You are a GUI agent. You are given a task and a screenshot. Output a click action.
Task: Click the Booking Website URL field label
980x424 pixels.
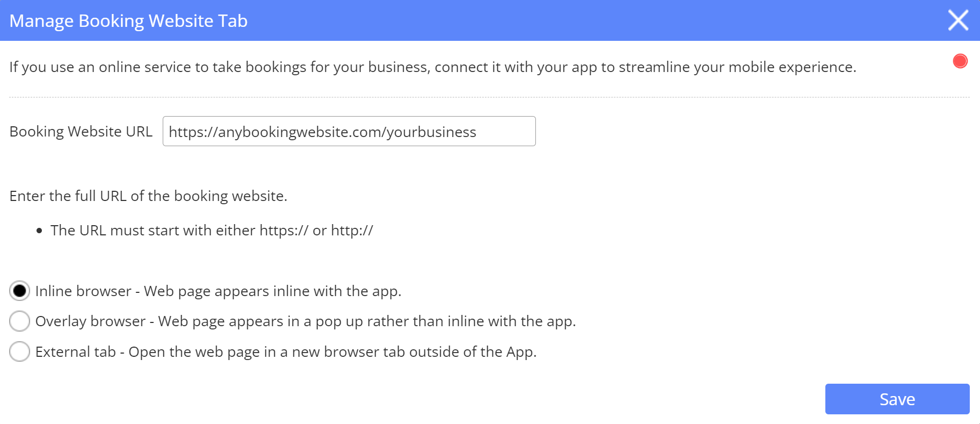(x=81, y=132)
